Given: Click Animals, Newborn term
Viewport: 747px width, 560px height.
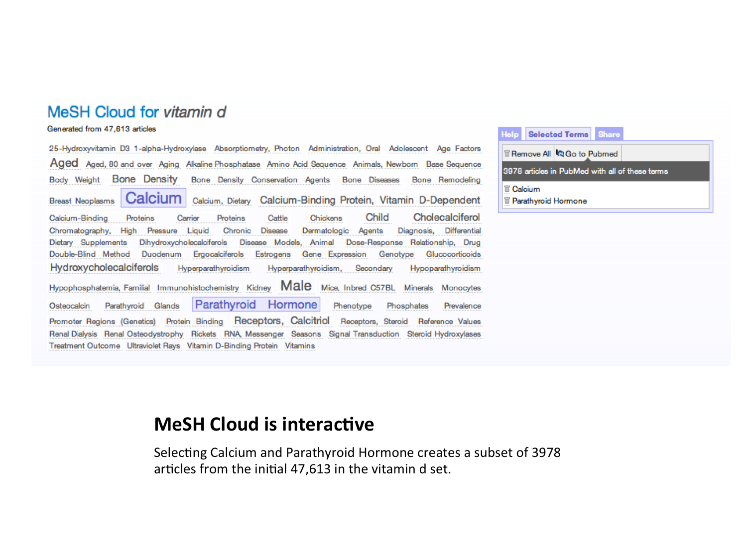Looking at the screenshot, I should 385,164.
